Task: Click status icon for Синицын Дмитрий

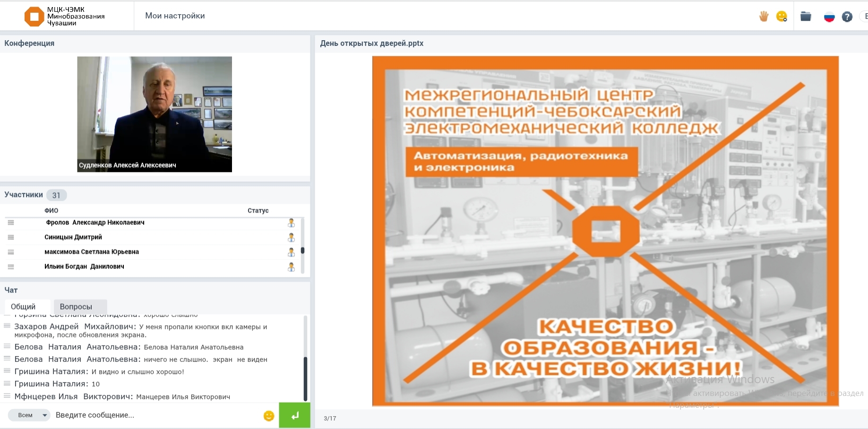Action: [291, 238]
